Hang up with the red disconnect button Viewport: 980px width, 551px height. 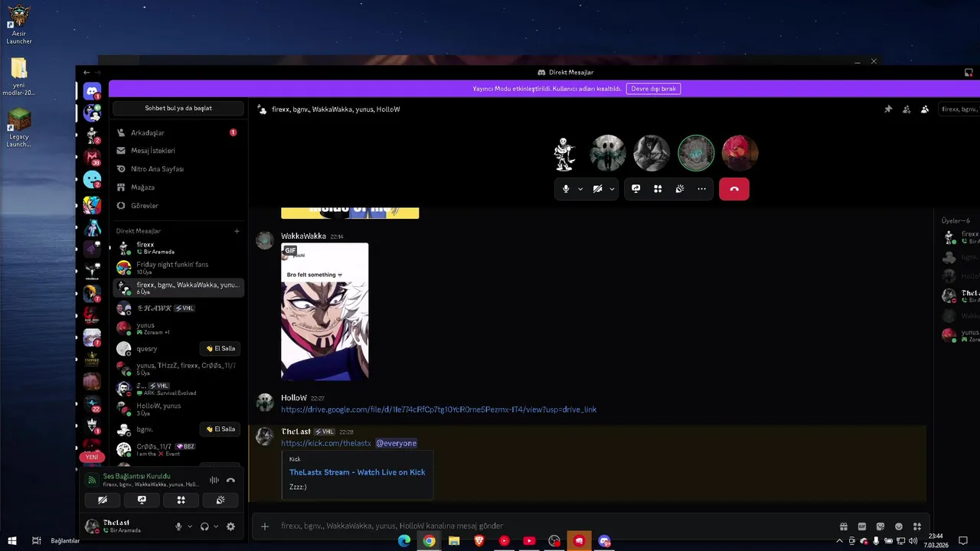pyautogui.click(x=734, y=189)
